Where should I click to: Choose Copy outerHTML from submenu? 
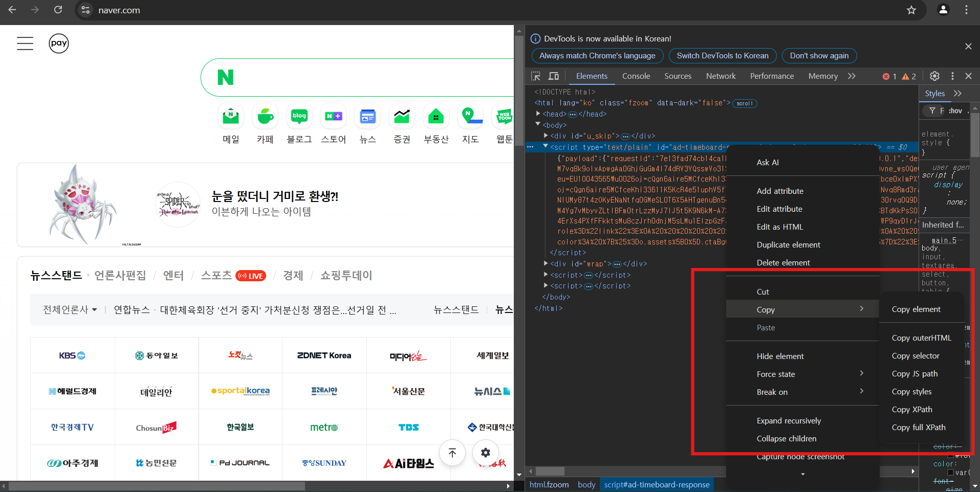click(921, 338)
